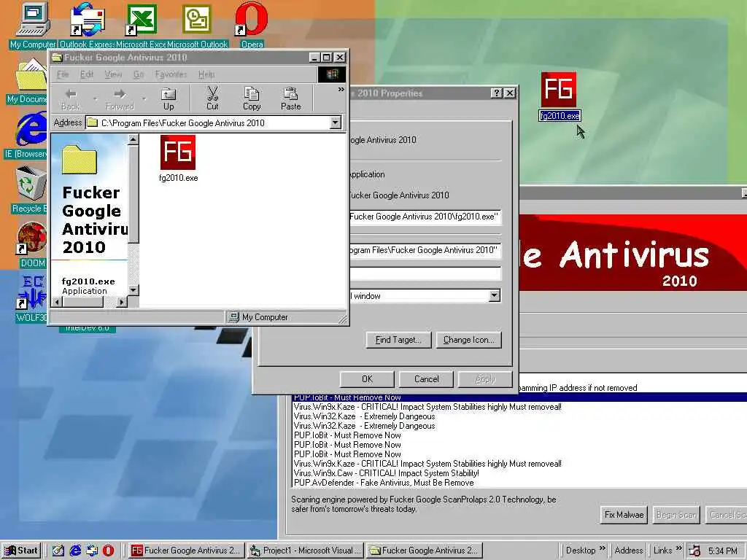Click the Back button in Explorer toolbar
The image size is (747, 560).
click(x=71, y=99)
